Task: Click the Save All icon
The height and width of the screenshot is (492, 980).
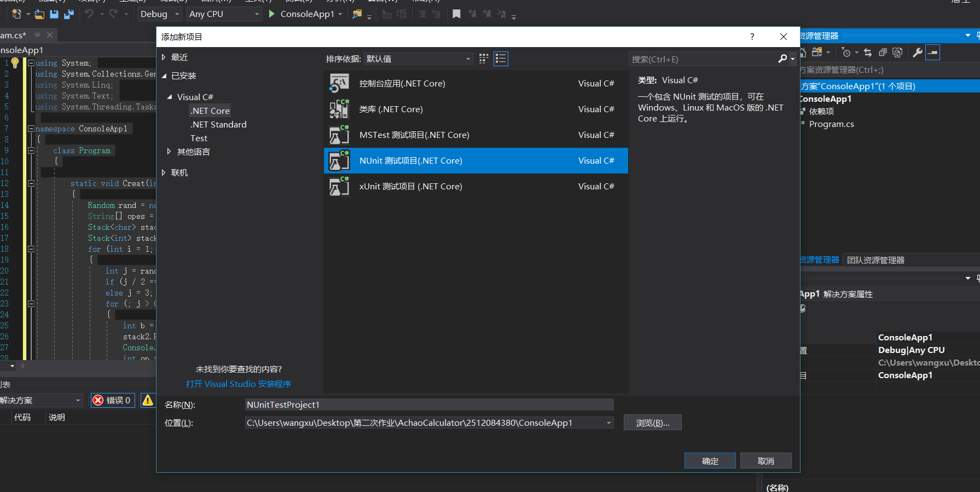Action: (68, 14)
